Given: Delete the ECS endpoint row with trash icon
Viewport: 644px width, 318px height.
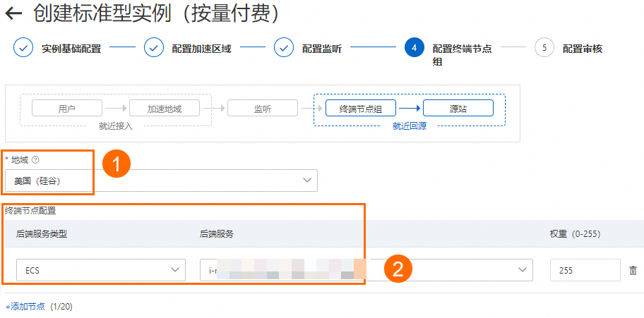Looking at the screenshot, I should tap(633, 270).
